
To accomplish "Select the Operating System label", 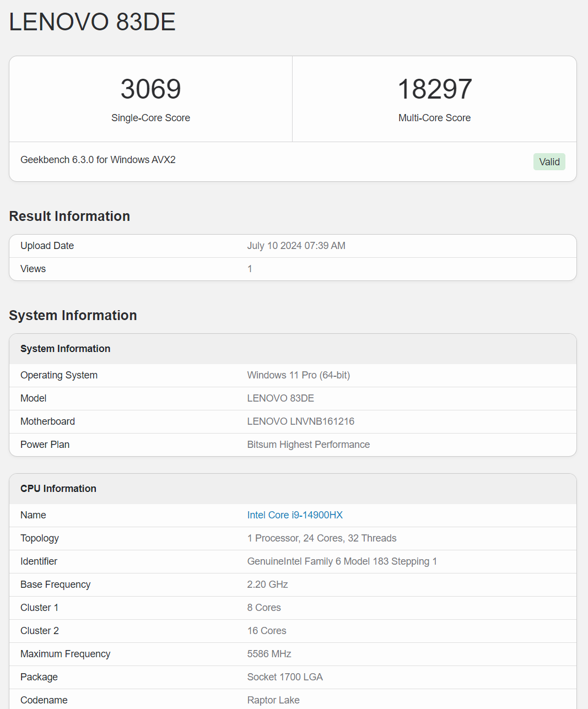I will tap(59, 375).
